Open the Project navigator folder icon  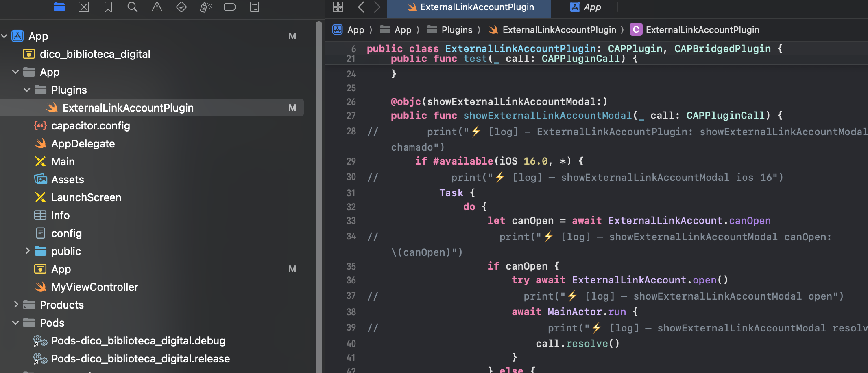(x=59, y=7)
